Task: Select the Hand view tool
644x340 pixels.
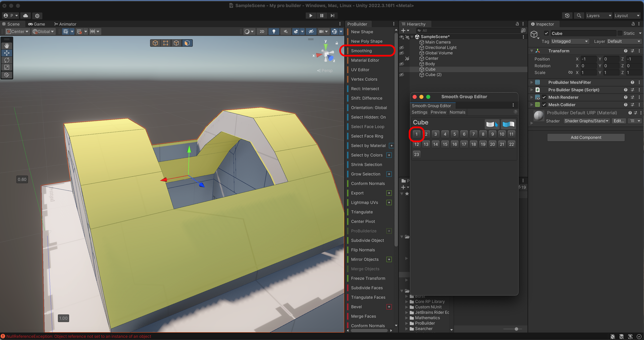Action: click(x=7, y=46)
